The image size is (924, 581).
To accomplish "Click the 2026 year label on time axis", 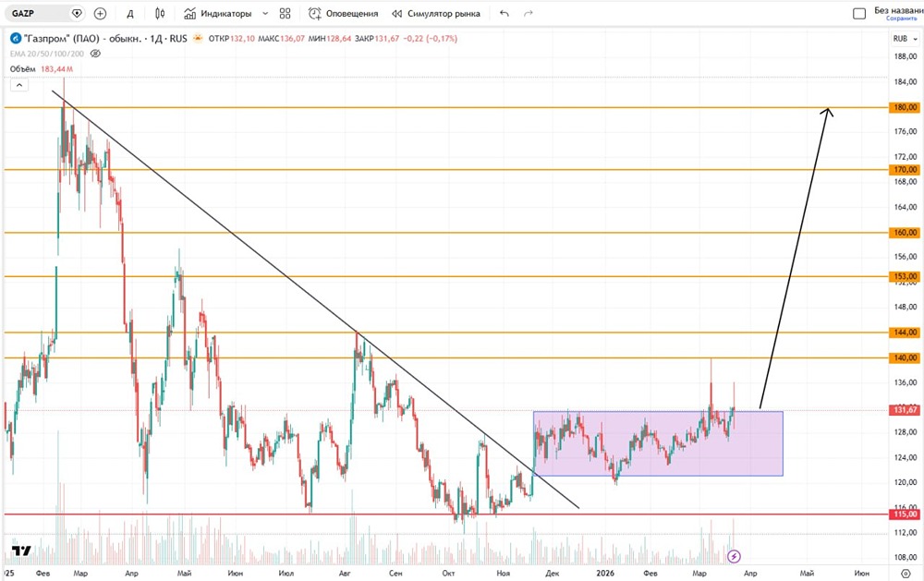I will pyautogui.click(x=605, y=573).
